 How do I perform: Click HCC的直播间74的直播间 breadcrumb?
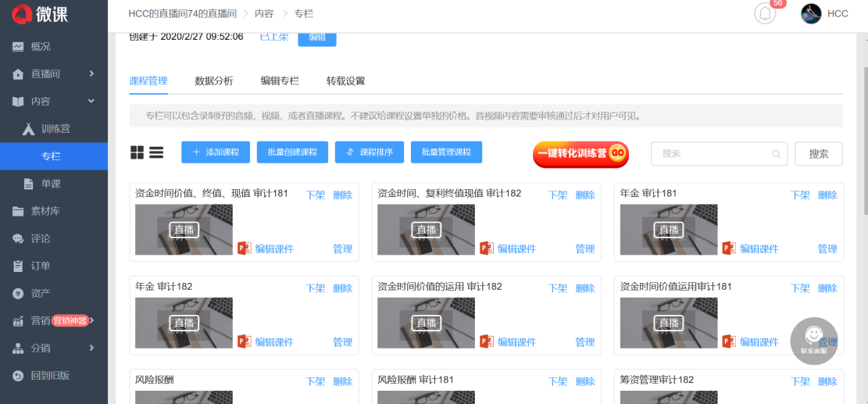click(182, 14)
